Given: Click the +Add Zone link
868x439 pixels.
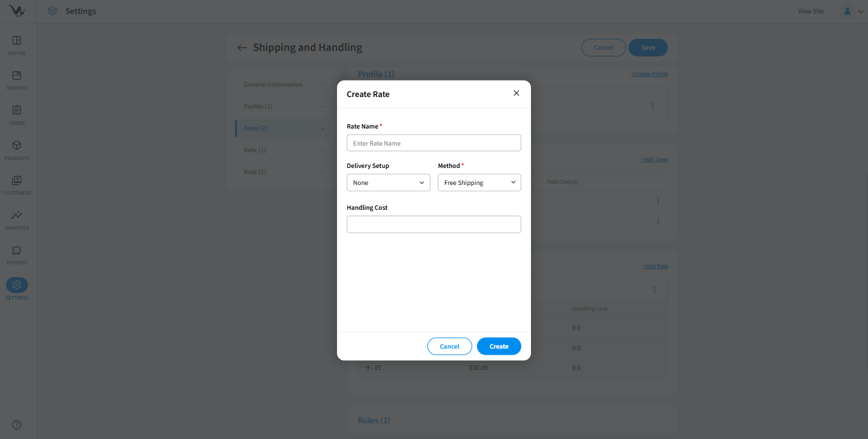Looking at the screenshot, I should [655, 159].
